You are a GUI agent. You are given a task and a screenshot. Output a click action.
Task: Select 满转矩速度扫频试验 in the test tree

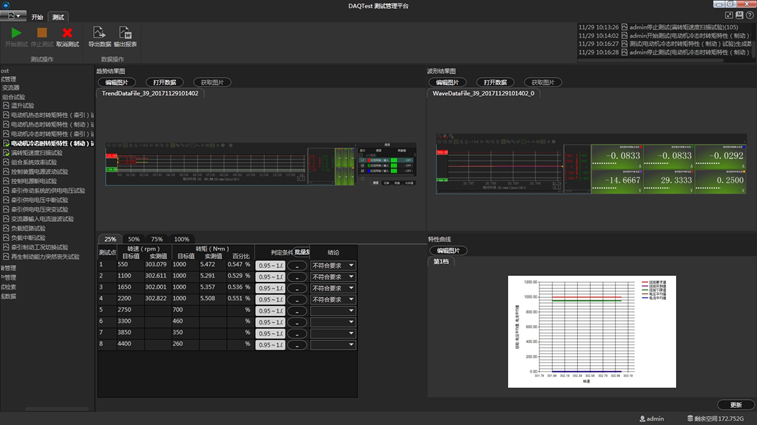pyautogui.click(x=36, y=153)
